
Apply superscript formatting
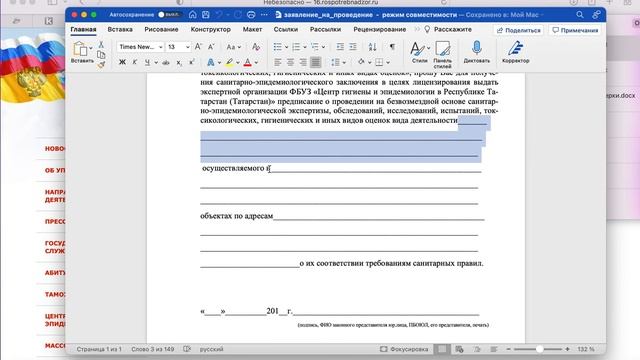(x=191, y=62)
